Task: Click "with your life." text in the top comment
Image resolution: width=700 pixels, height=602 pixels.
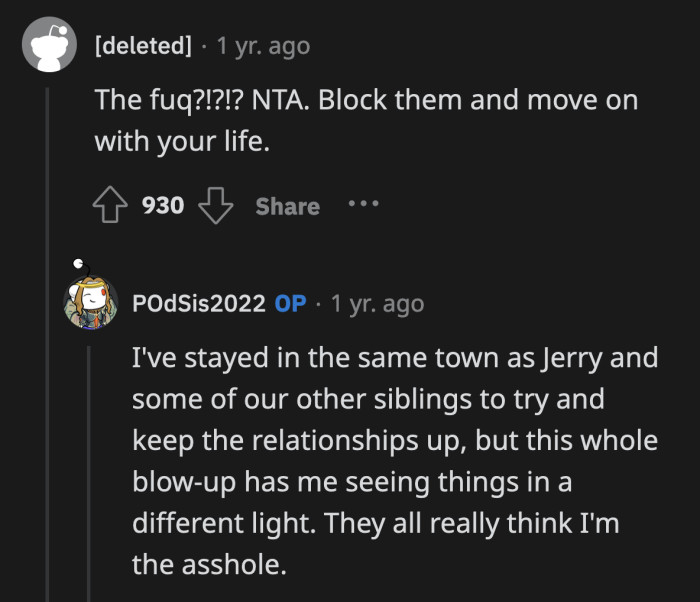Action: [x=182, y=141]
